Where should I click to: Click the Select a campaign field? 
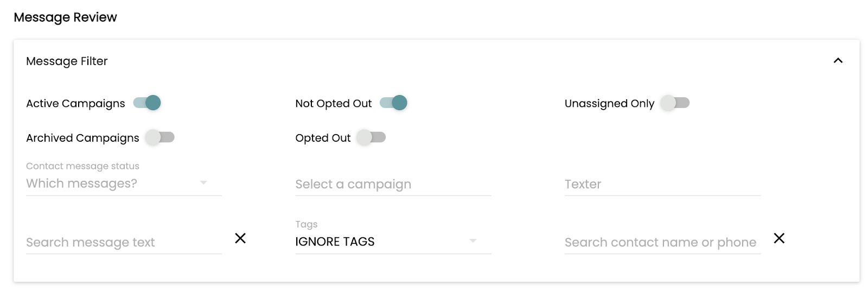pyautogui.click(x=393, y=185)
